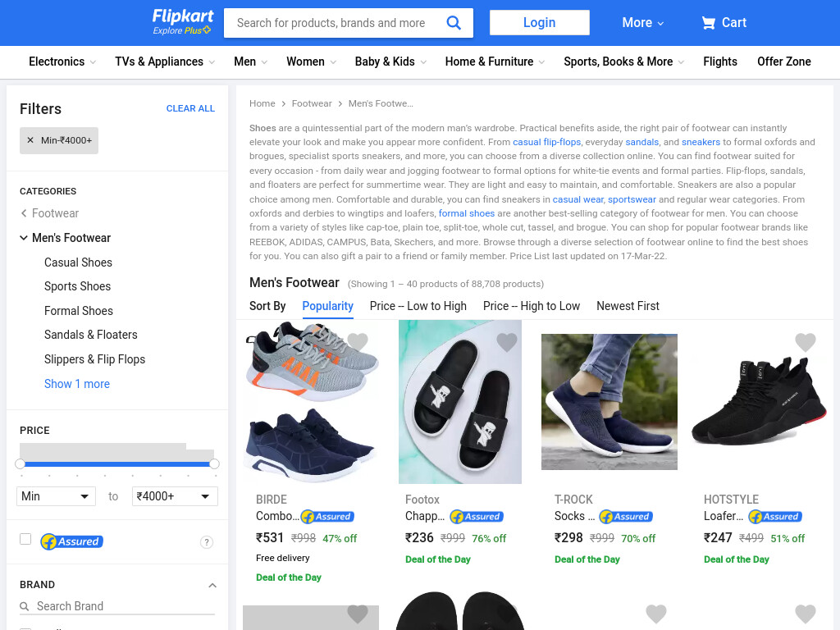Sort by Price -- Low to High
Image resolution: width=840 pixels, height=630 pixels.
click(418, 306)
